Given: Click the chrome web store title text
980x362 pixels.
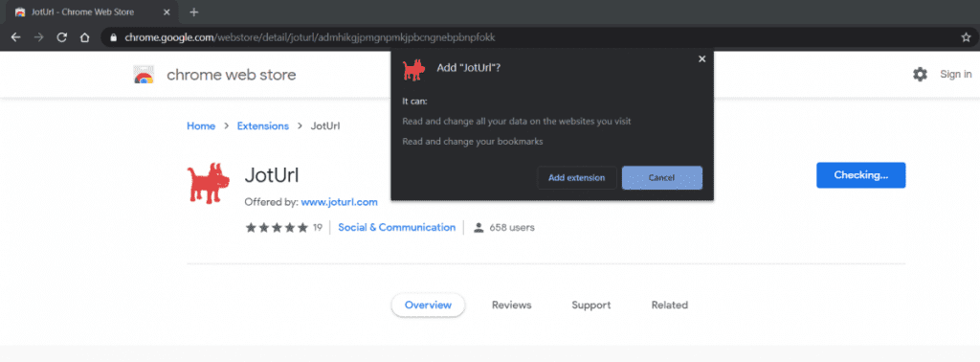Looking at the screenshot, I should click(x=232, y=75).
